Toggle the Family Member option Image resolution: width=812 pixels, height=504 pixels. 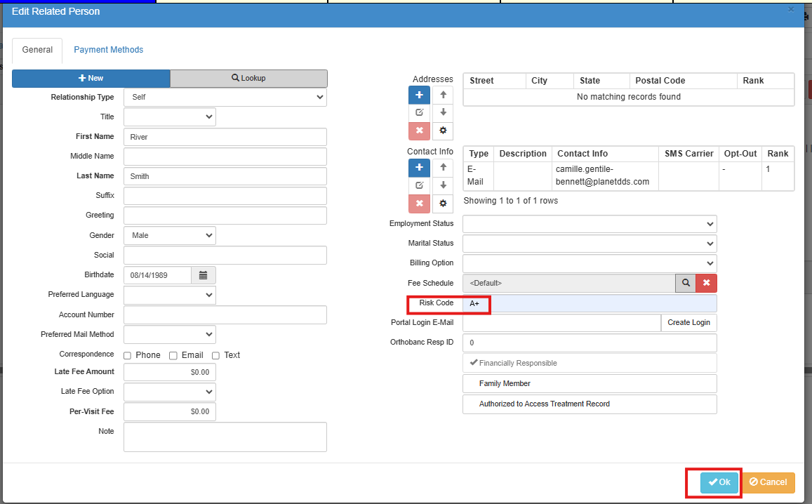click(590, 383)
